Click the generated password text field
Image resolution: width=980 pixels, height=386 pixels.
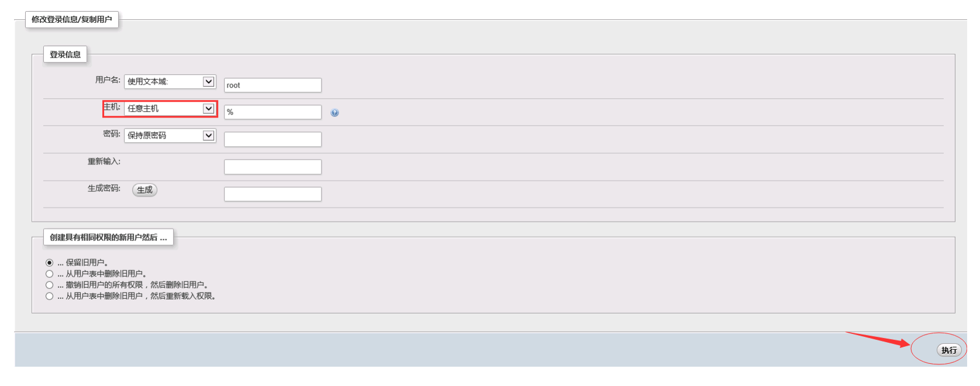pyautogui.click(x=272, y=194)
